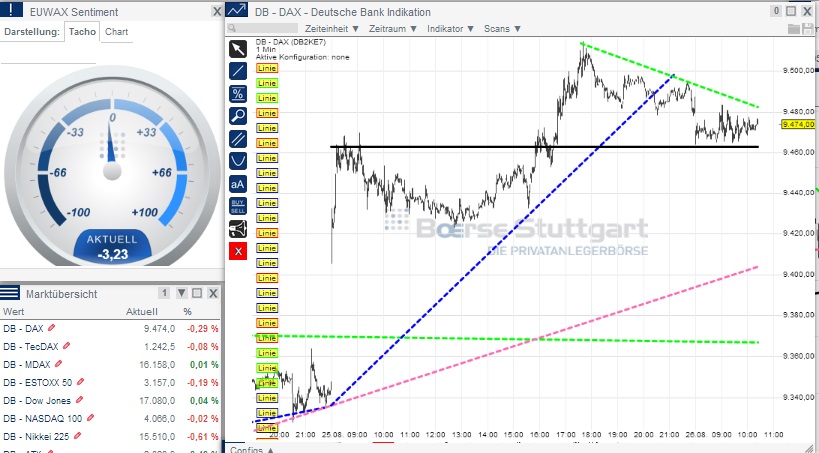Select the DB - Dow Jones row
Screen dimensions: 819x453
110,400
